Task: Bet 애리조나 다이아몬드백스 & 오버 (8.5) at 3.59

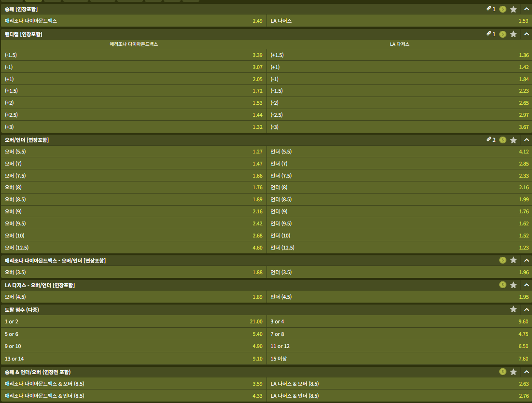Action: [134, 384]
